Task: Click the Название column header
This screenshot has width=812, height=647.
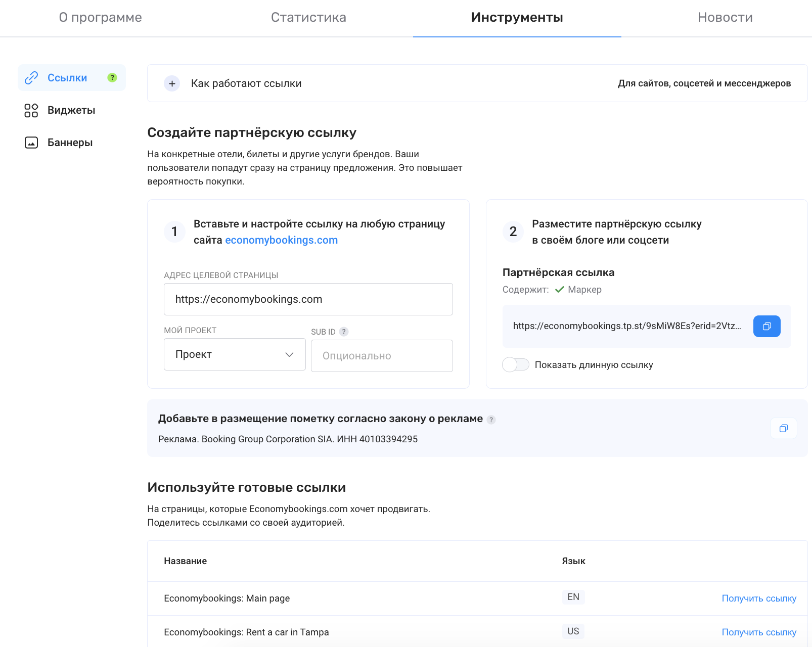Action: (x=185, y=561)
